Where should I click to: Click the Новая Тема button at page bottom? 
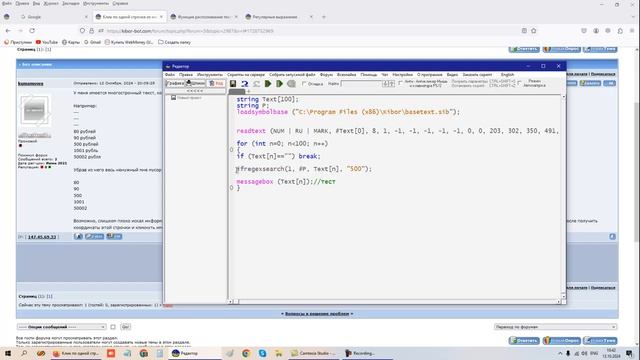coord(600,340)
